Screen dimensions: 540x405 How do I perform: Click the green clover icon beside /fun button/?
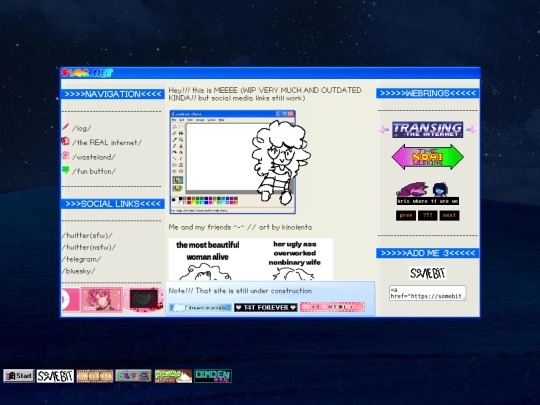point(65,170)
